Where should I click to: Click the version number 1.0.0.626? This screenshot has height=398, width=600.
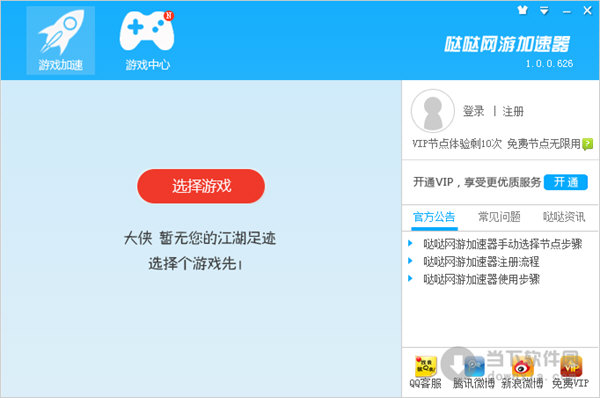[x=549, y=64]
